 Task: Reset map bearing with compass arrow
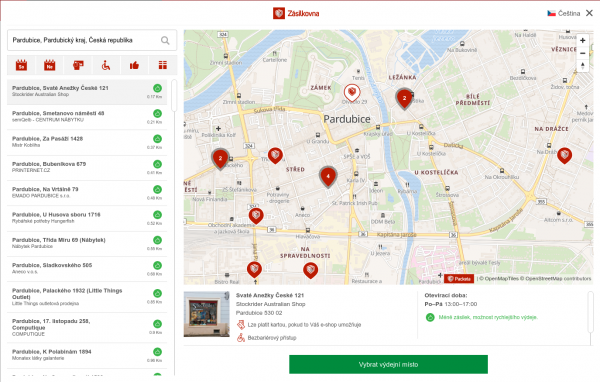click(582, 65)
